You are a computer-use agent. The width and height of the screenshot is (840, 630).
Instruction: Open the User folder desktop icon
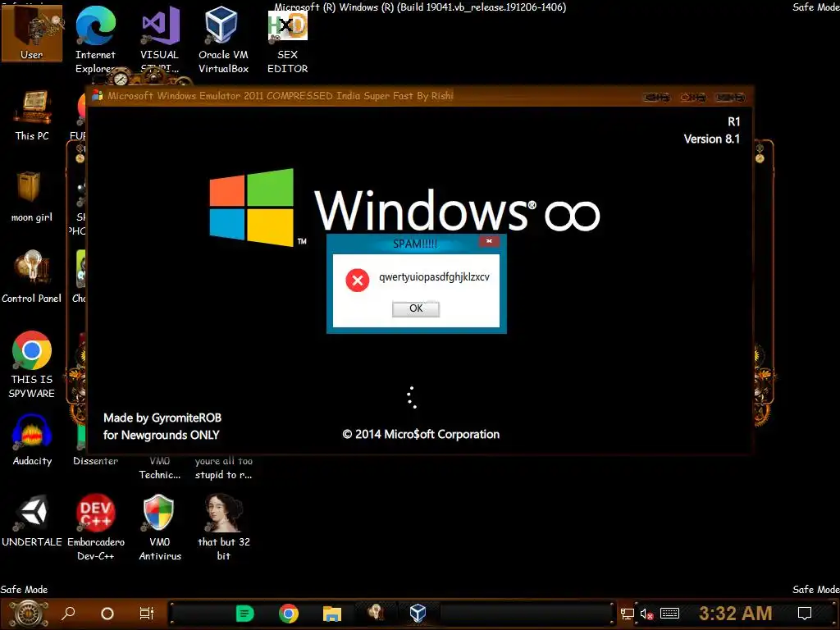click(32, 32)
